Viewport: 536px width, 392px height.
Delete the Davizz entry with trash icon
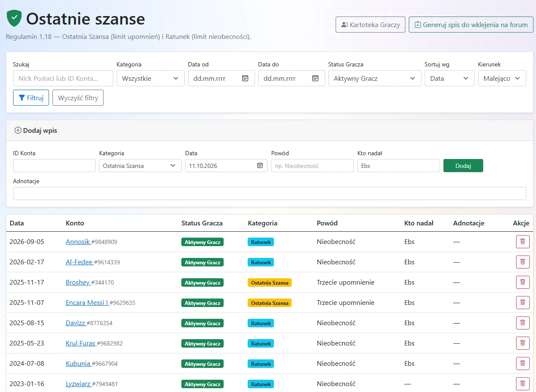tap(522, 323)
